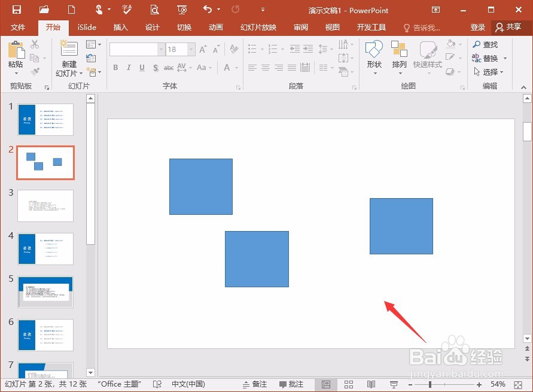Open the slide Layout dropdown
The image size is (533, 392).
(93, 44)
